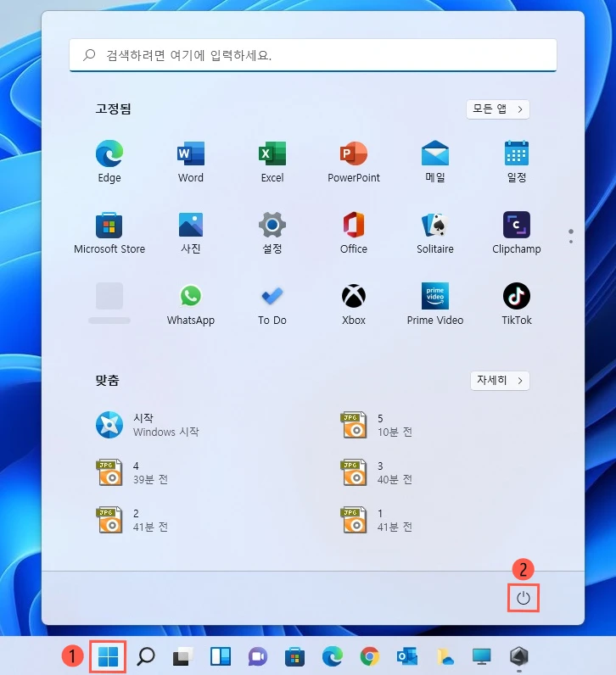Image resolution: width=616 pixels, height=675 pixels.
Task: Open Outlook from the taskbar
Action: point(406,656)
